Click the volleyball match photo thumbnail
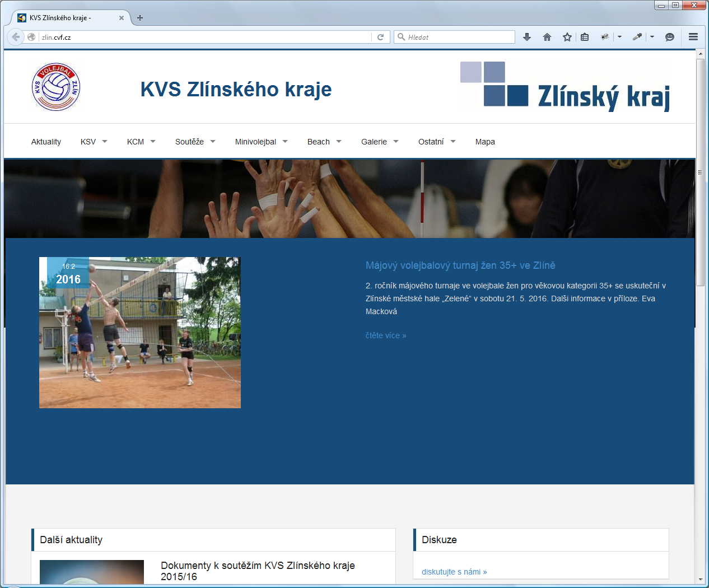This screenshot has height=588, width=709. (x=140, y=333)
